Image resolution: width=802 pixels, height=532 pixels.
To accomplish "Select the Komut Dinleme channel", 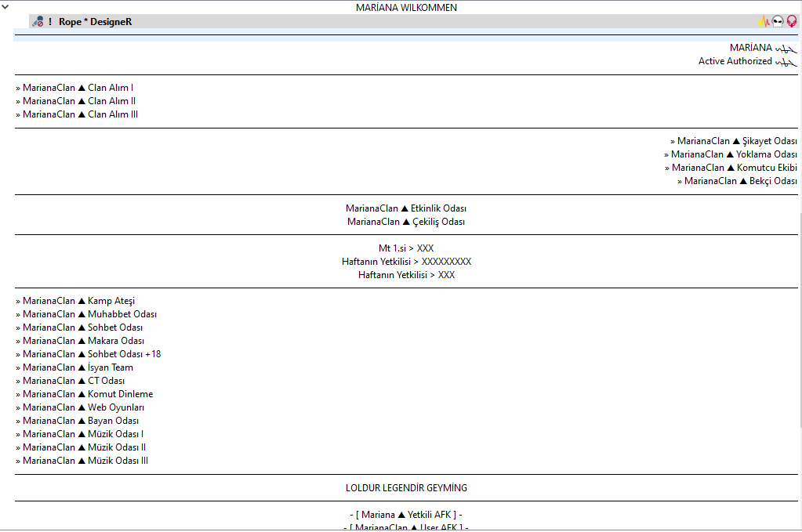I will (85, 394).
